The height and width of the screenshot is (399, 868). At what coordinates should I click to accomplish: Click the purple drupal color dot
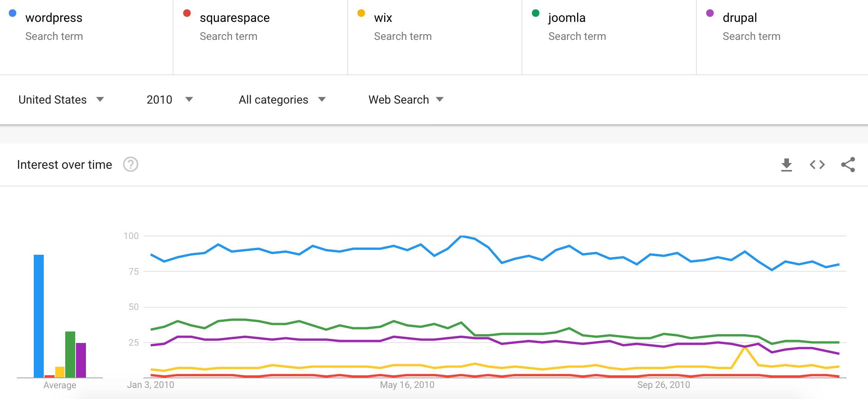click(x=710, y=13)
